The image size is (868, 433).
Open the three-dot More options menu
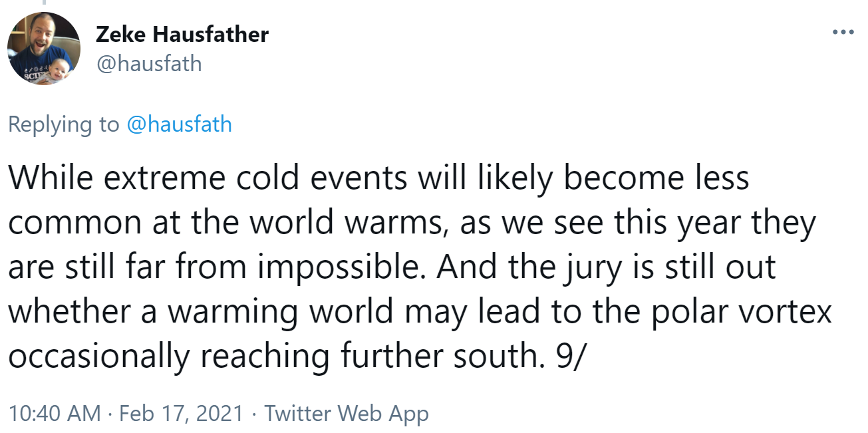pos(843,32)
